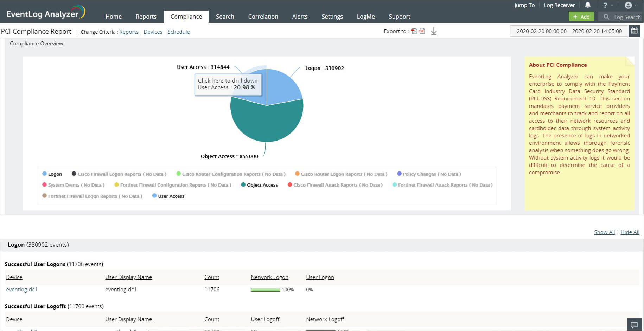644x331 pixels.
Task: Click the 'Compliance Overview' label
Action: click(x=37, y=44)
